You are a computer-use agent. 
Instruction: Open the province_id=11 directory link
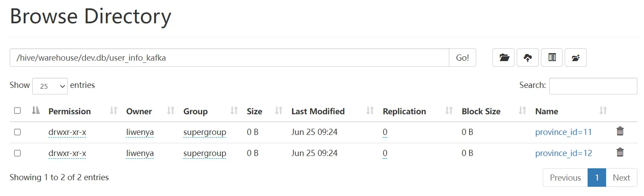click(x=563, y=132)
